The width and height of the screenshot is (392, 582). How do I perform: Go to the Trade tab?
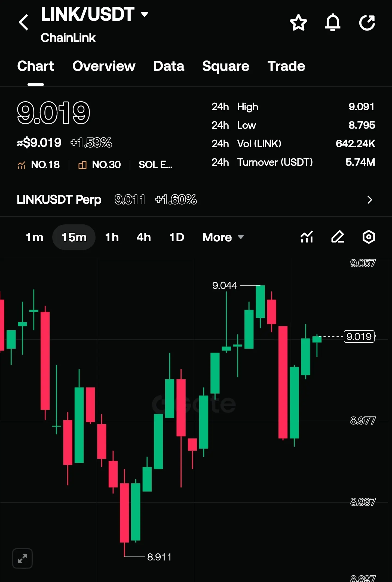pyautogui.click(x=286, y=66)
